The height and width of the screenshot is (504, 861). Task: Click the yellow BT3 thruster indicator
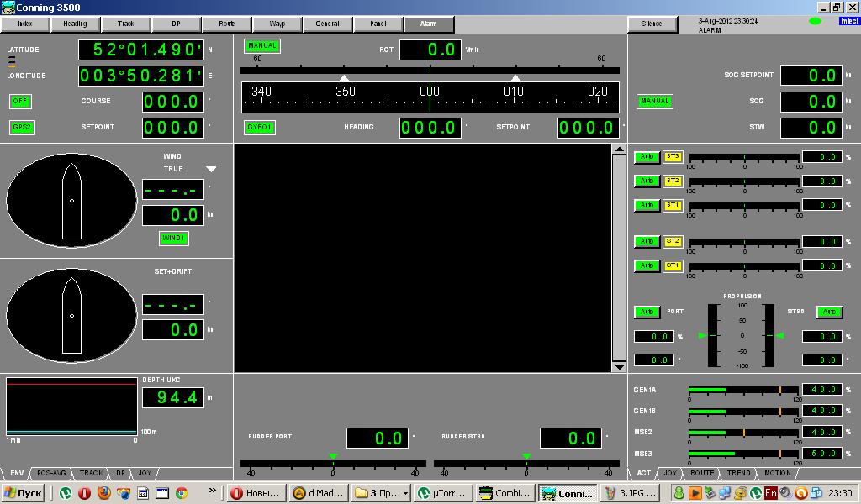click(x=673, y=157)
